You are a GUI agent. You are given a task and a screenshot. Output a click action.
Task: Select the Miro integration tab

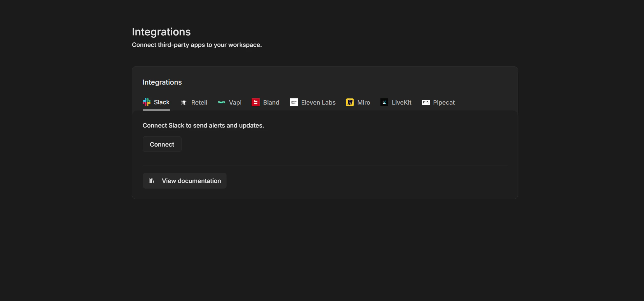point(358,103)
